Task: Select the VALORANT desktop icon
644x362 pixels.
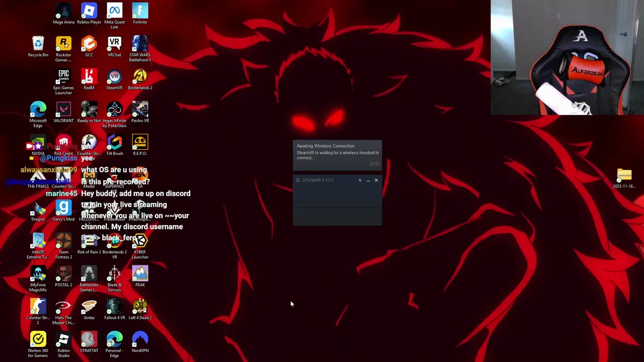Action: [63, 112]
